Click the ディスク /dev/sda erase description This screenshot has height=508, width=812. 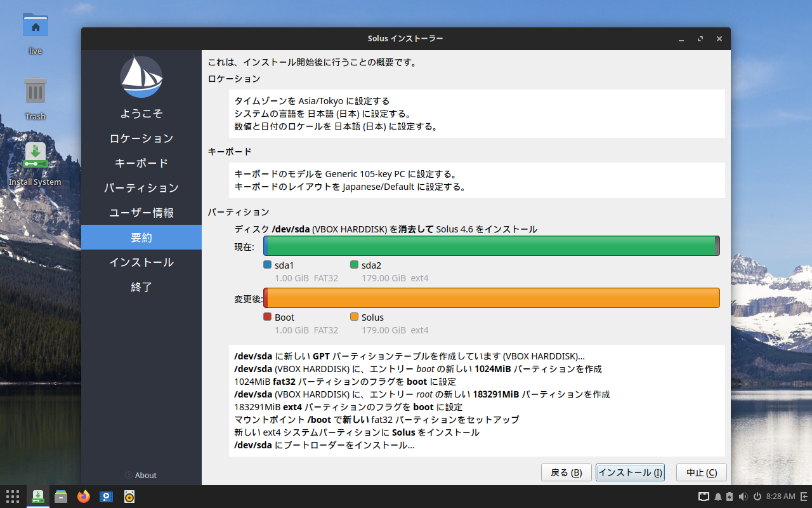[386, 229]
